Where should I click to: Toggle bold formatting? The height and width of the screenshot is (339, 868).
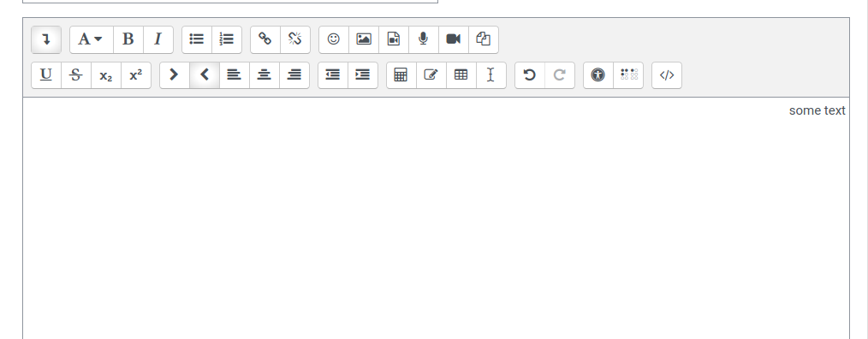[128, 39]
